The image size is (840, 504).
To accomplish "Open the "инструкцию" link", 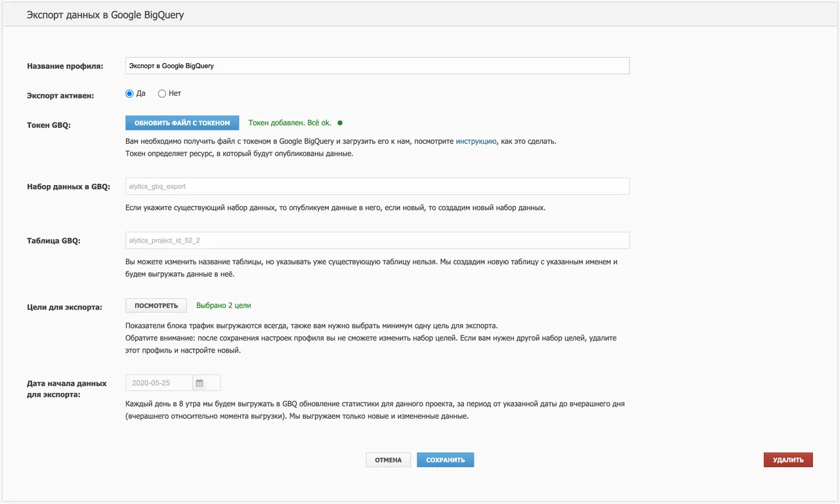I will tap(476, 141).
